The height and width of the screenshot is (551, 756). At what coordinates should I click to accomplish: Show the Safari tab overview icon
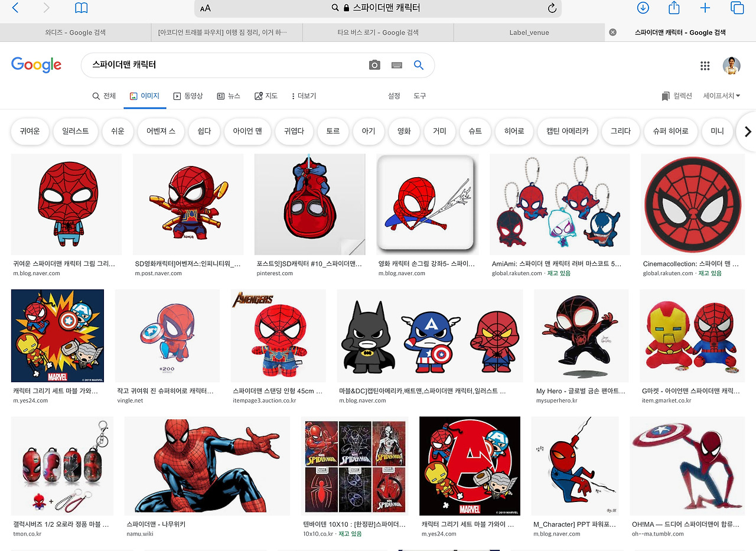point(737,8)
